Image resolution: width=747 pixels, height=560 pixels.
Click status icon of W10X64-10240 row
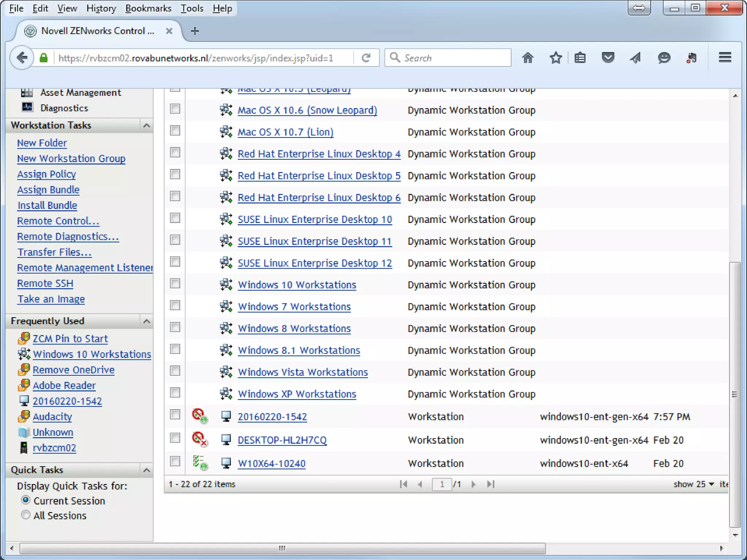200,463
